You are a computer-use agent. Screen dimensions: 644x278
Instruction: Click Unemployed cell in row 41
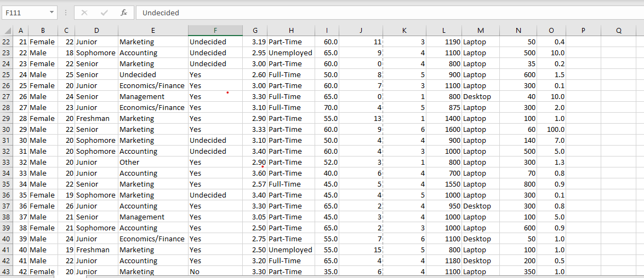point(291,250)
